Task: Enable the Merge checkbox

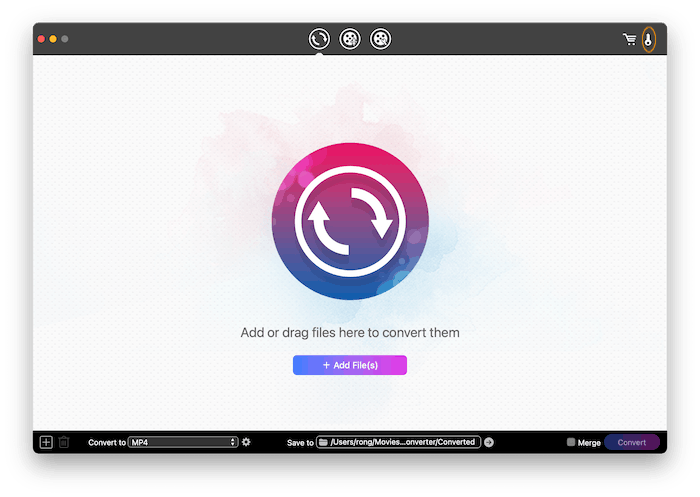Action: tap(571, 442)
